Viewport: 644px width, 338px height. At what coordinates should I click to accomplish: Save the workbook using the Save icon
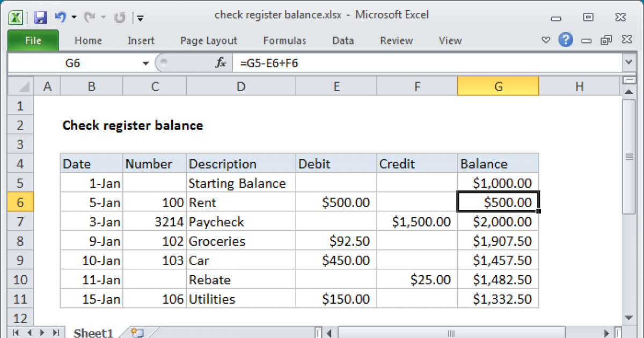tap(40, 17)
